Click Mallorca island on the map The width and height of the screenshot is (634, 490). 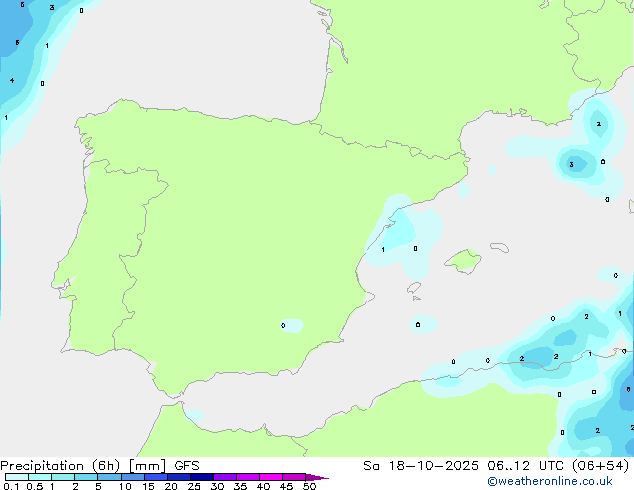pos(463,261)
